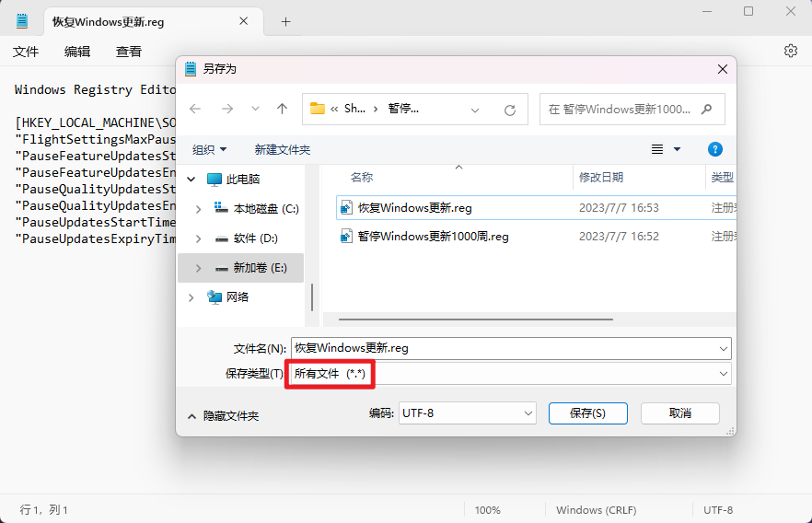Image resolution: width=812 pixels, height=523 pixels.
Task: Select file 暂停Windows更新1000周.reg
Action: (433, 237)
